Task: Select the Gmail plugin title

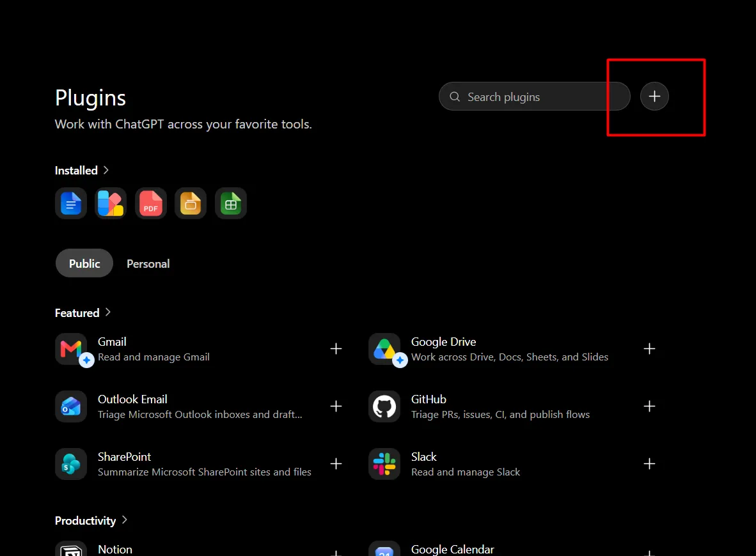Action: tap(112, 342)
